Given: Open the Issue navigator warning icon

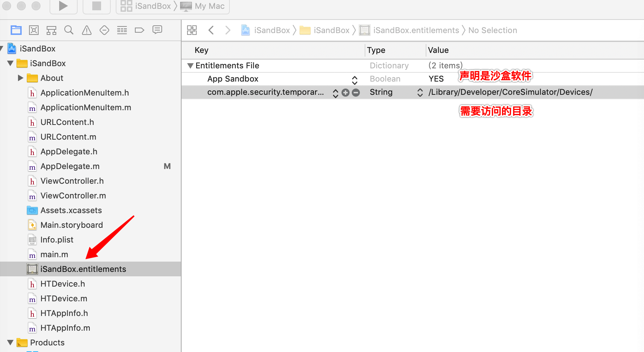Looking at the screenshot, I should (x=87, y=30).
